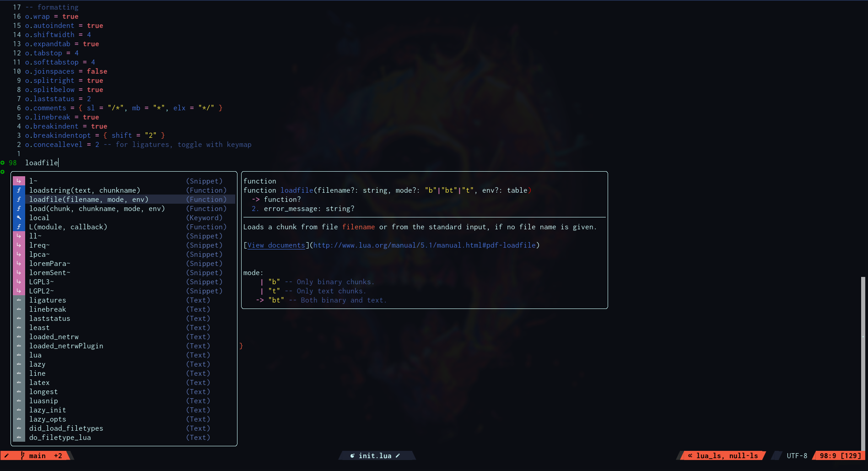
Task: Click the init.lua filename in statusline
Action: (x=375, y=456)
